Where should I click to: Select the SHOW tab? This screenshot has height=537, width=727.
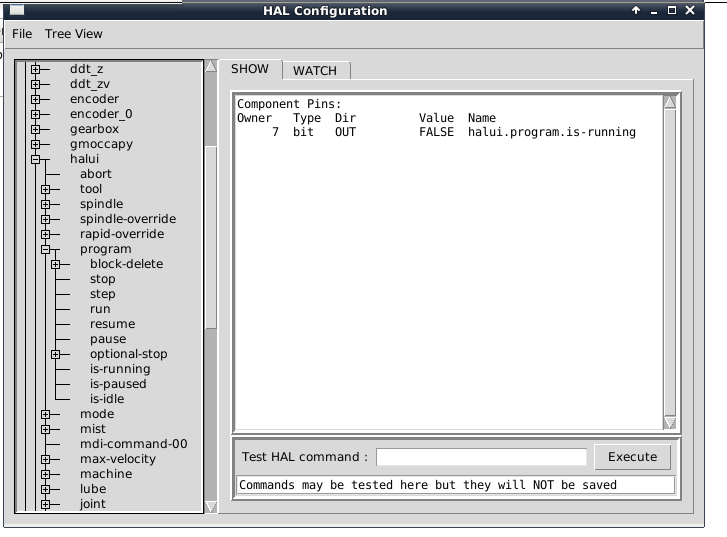click(250, 69)
